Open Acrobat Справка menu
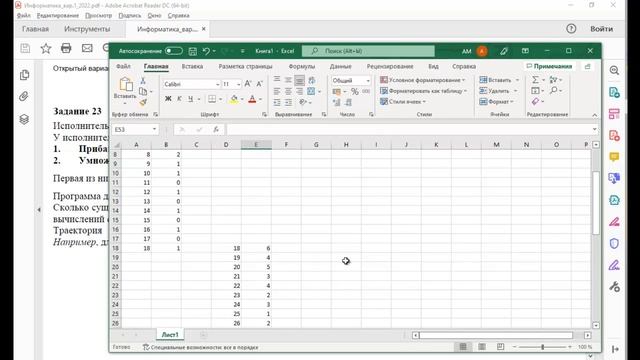 click(x=178, y=16)
